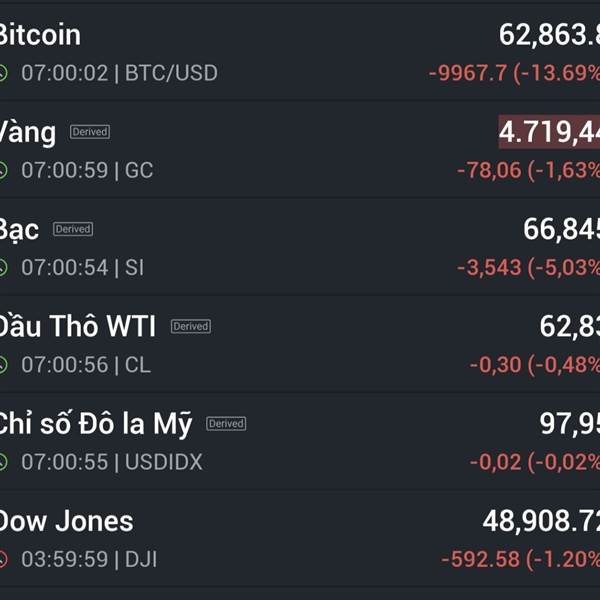
Task: Open Dầu Thô WTI crude oil
Action: click(300, 344)
